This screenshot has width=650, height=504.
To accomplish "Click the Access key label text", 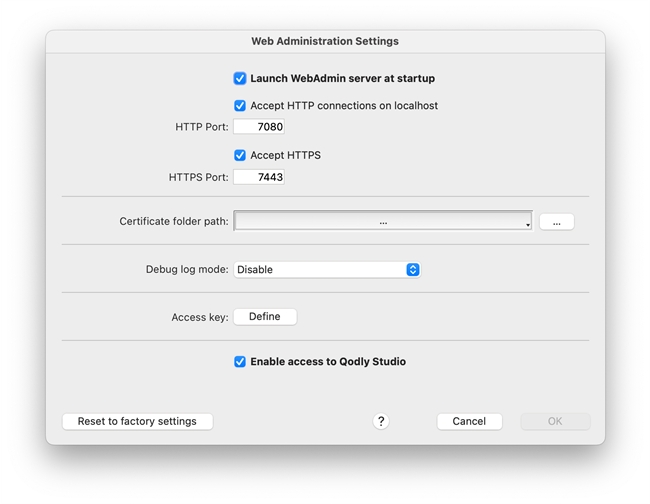I will click(200, 317).
